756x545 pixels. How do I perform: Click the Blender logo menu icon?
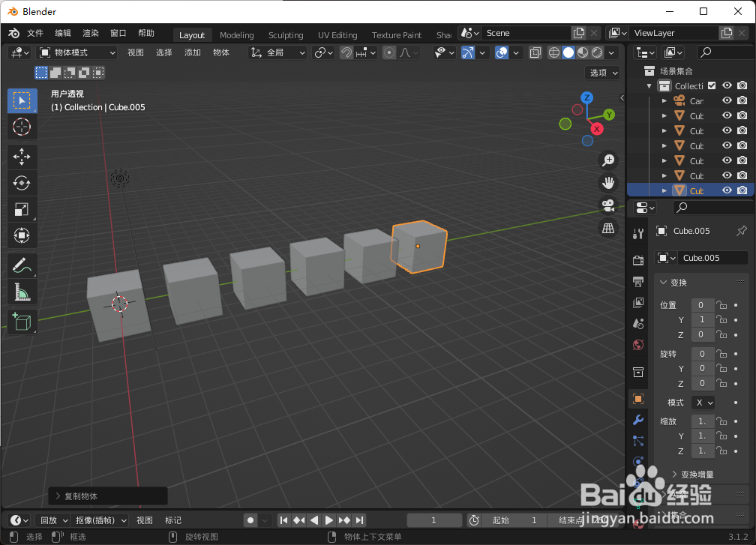pyautogui.click(x=14, y=33)
